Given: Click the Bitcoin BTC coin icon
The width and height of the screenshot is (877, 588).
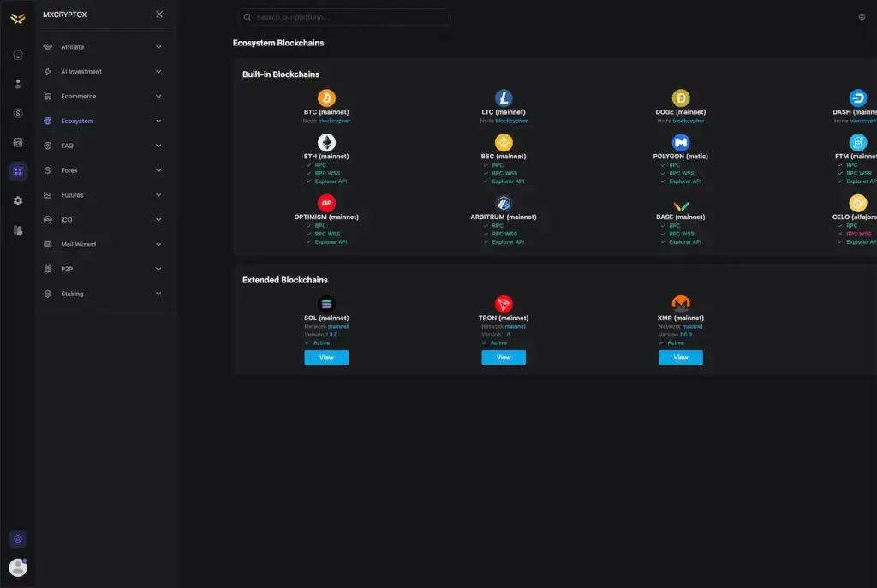Looking at the screenshot, I should click(x=326, y=98).
